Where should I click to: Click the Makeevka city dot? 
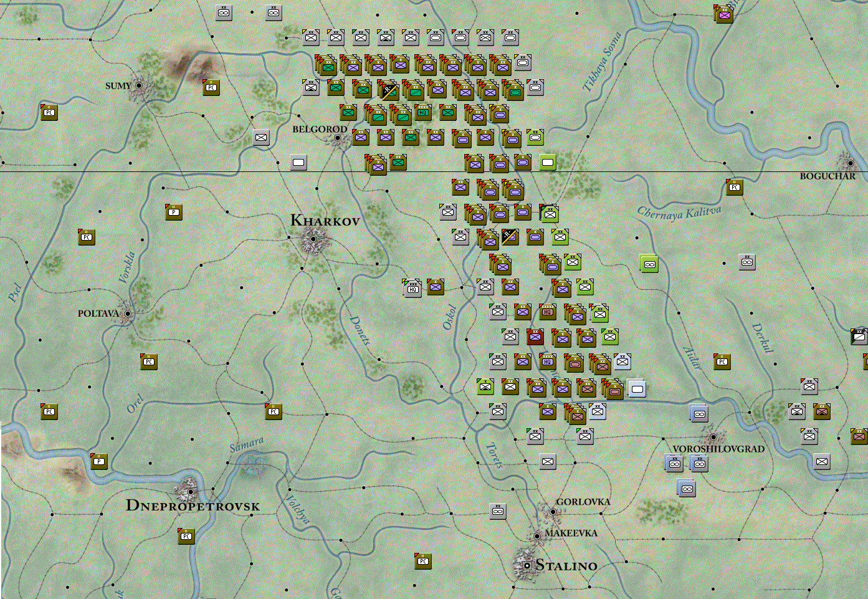pos(537,536)
